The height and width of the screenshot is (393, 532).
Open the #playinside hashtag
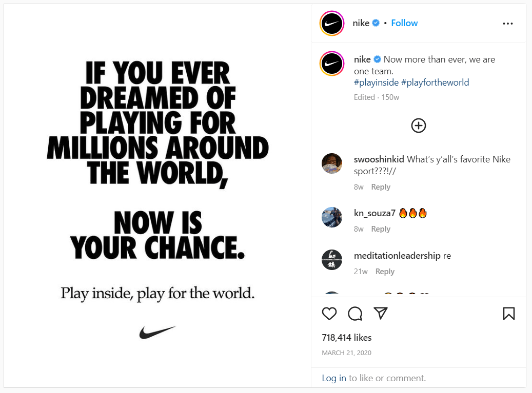[x=376, y=82]
